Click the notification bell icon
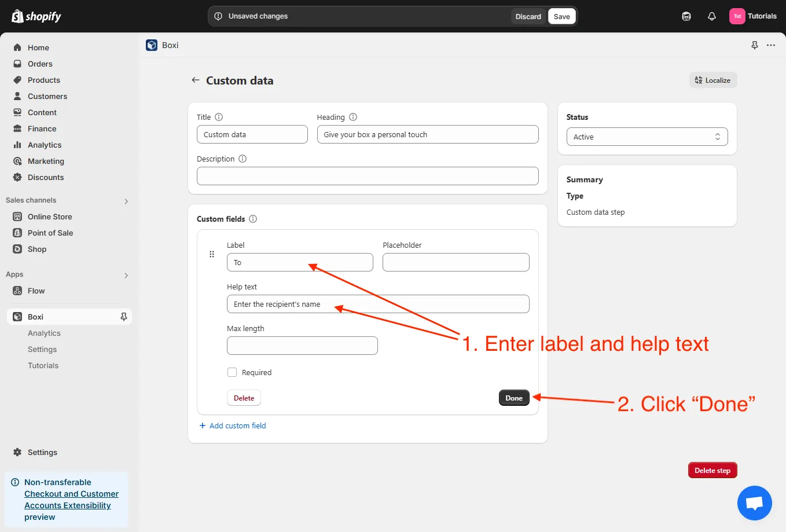Viewport: 786px width, 532px height. point(712,16)
